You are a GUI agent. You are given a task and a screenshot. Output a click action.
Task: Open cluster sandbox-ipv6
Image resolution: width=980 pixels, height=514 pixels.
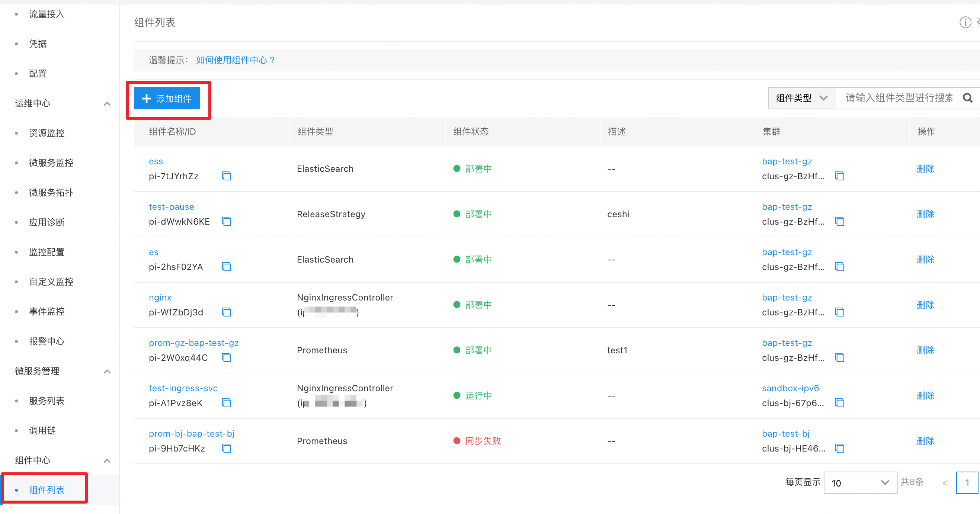coord(791,388)
